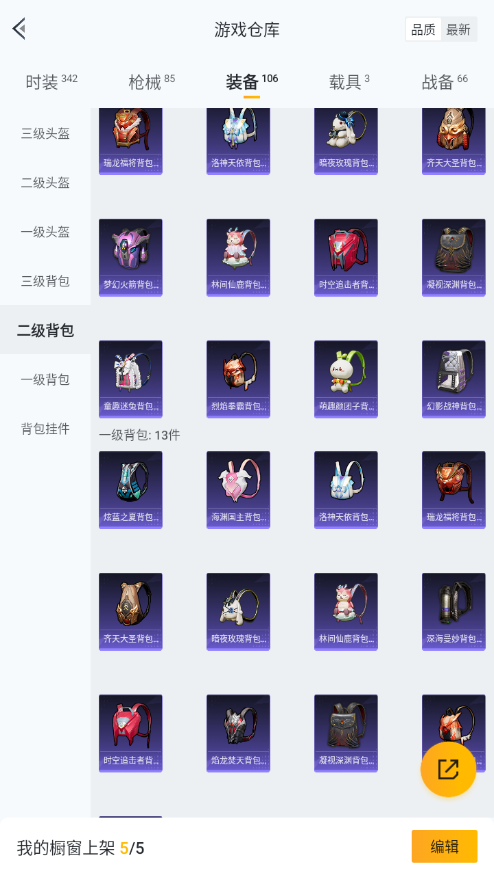The height and width of the screenshot is (875, 494).
Task: Select 深海曼妙背包 thumbnail
Action: click(454, 612)
